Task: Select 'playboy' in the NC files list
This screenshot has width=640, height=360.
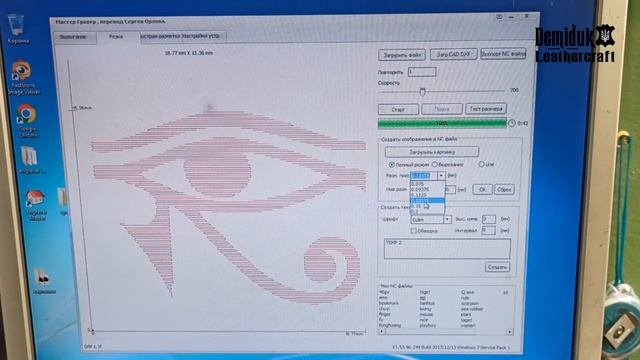Action: (x=427, y=325)
